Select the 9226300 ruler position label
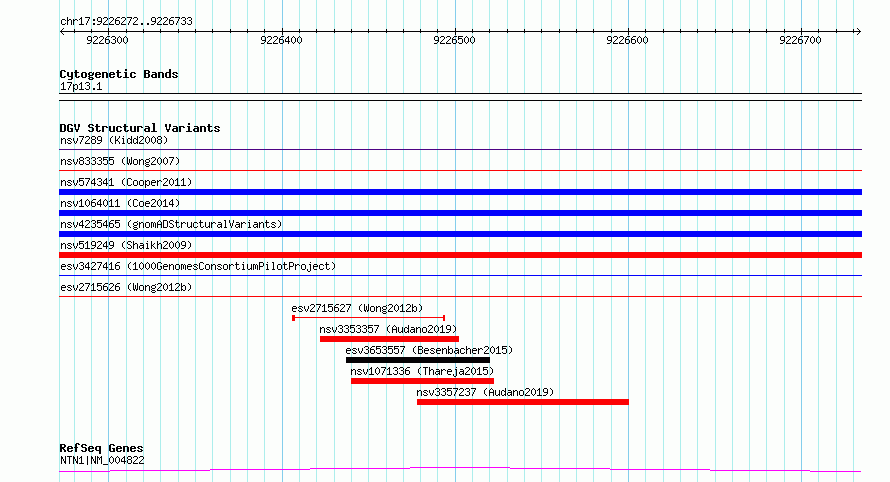The image size is (890, 482). (107, 40)
